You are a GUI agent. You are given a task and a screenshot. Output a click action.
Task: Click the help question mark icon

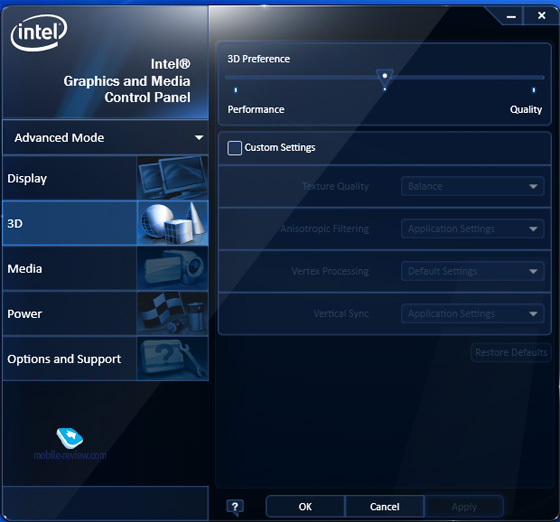(235, 507)
